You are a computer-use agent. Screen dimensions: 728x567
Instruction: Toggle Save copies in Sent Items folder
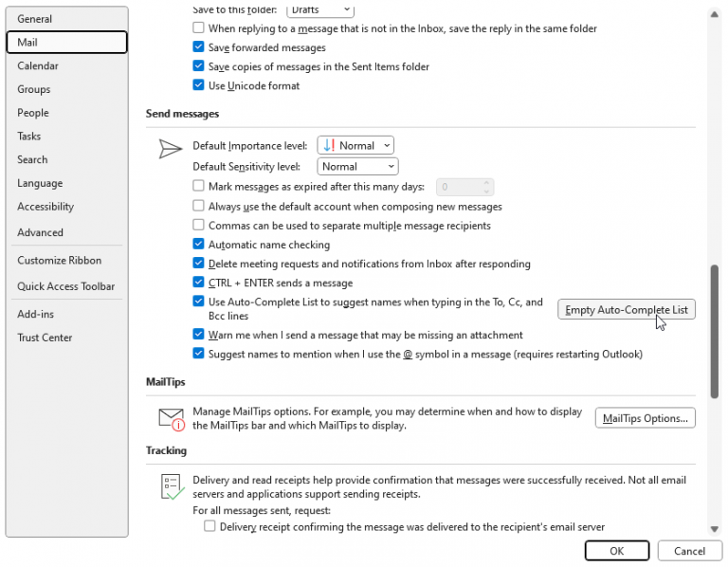[x=198, y=66]
